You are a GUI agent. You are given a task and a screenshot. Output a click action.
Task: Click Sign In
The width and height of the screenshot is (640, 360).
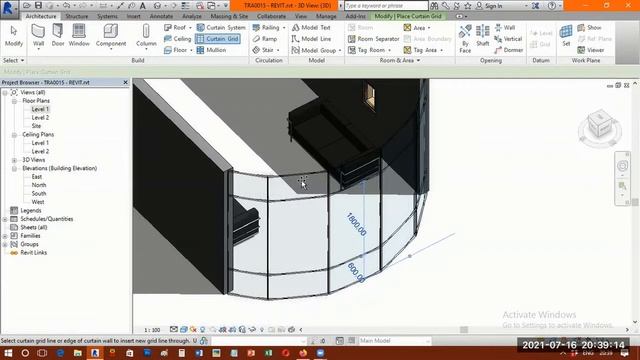(489, 6)
